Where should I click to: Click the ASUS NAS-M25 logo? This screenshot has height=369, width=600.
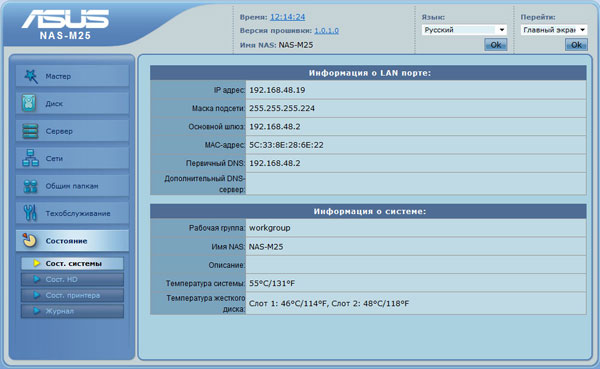pyautogui.click(x=65, y=24)
